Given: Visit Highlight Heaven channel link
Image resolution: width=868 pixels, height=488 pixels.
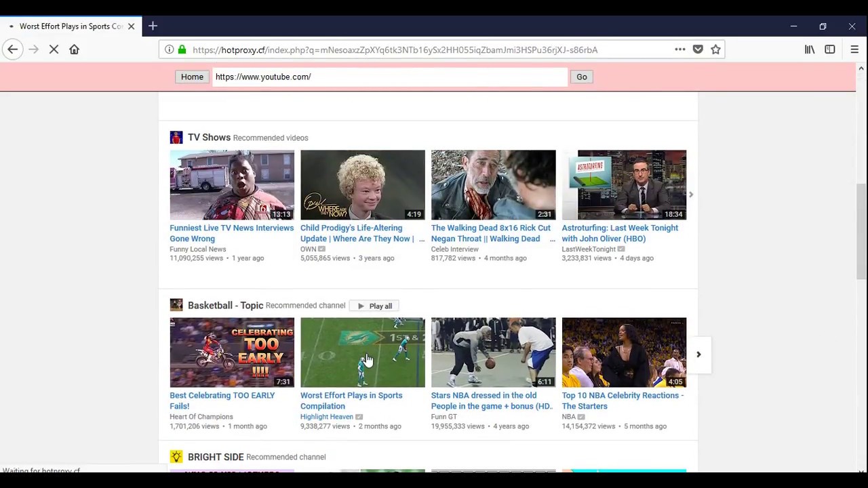Looking at the screenshot, I should click(x=327, y=417).
